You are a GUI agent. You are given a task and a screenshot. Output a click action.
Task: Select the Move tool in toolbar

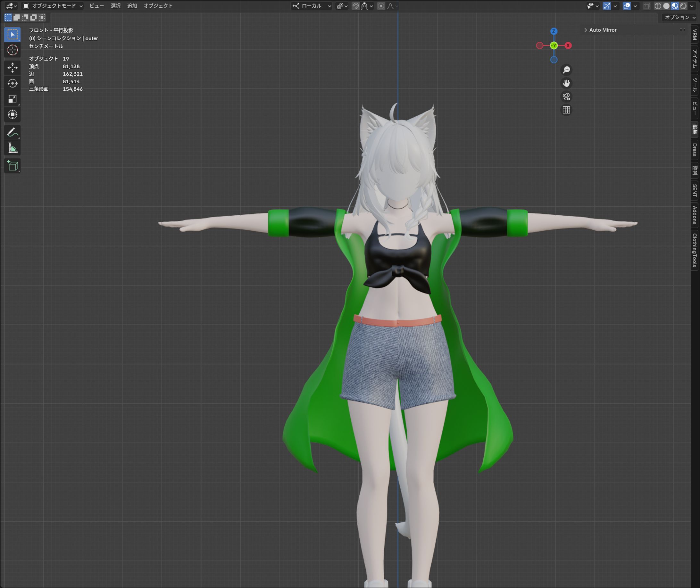coord(12,68)
